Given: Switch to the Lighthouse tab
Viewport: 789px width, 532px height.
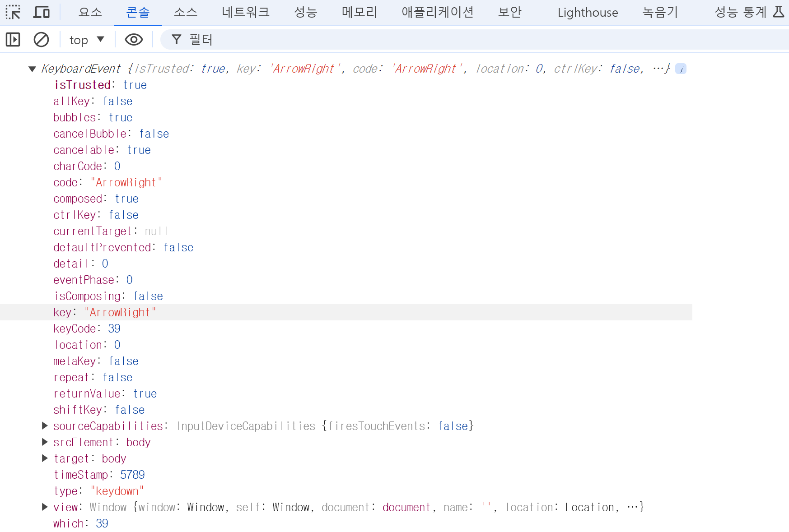Looking at the screenshot, I should [x=587, y=12].
